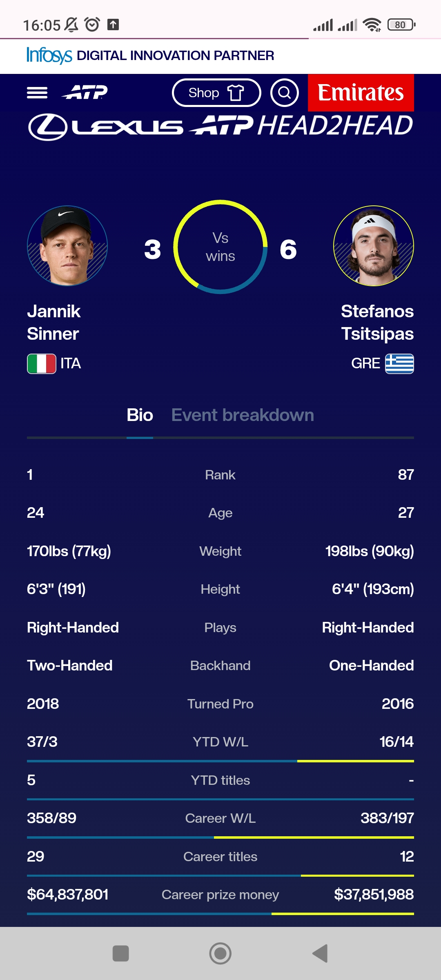Image resolution: width=441 pixels, height=980 pixels.
Task: Open the hamburger navigation menu
Action: tap(37, 93)
